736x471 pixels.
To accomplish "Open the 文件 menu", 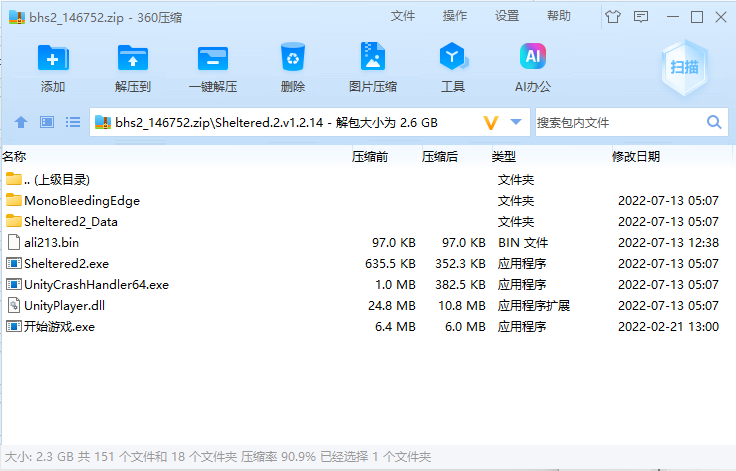I will [403, 16].
